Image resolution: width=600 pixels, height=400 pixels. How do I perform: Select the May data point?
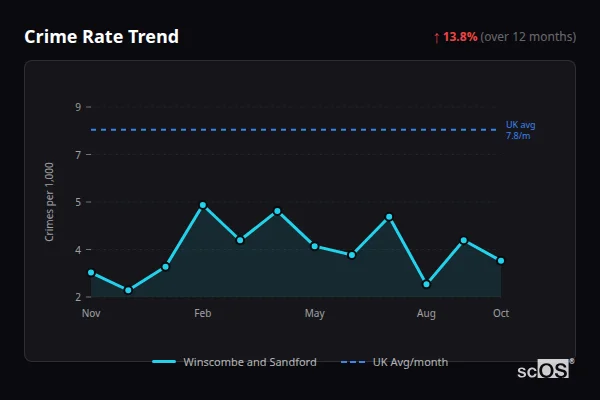pos(315,246)
